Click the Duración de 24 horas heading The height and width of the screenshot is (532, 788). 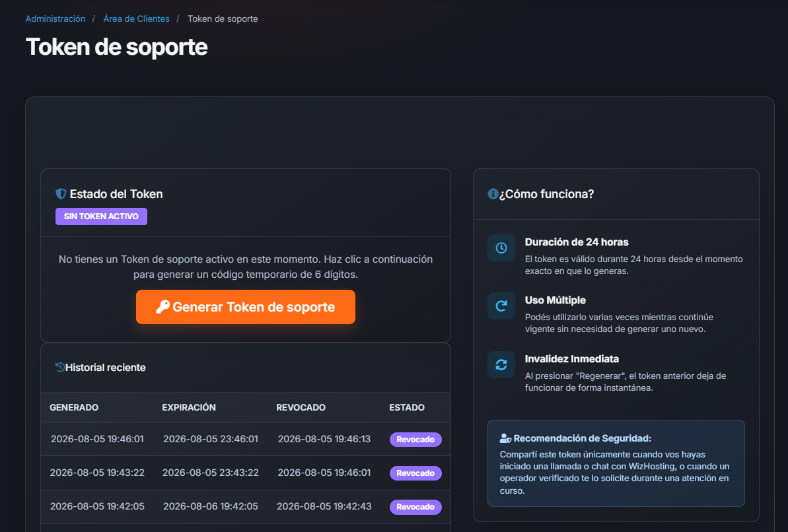point(577,242)
